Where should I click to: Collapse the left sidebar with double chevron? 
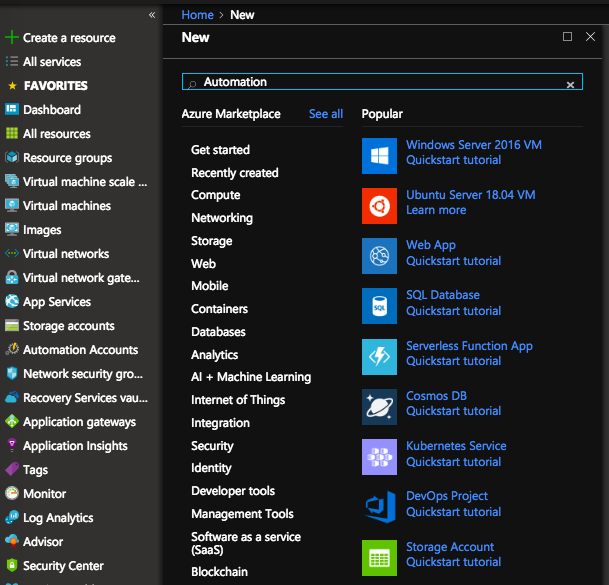tap(152, 15)
